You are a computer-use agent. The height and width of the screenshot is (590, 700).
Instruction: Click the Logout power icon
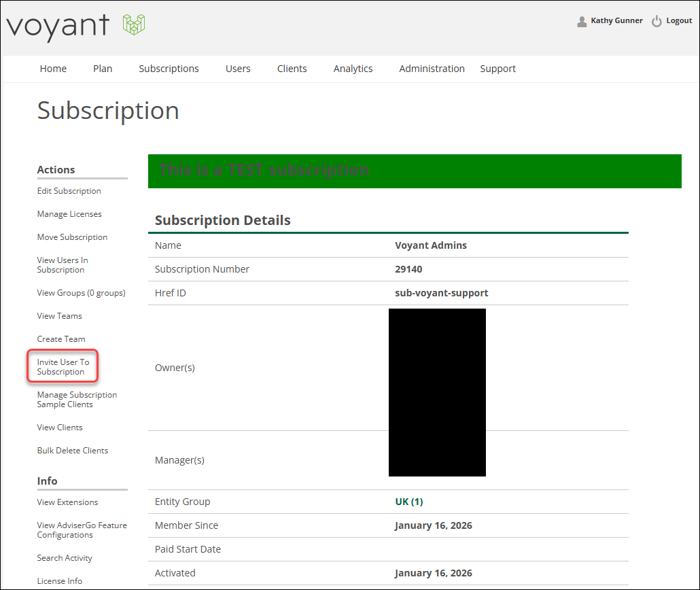(657, 21)
